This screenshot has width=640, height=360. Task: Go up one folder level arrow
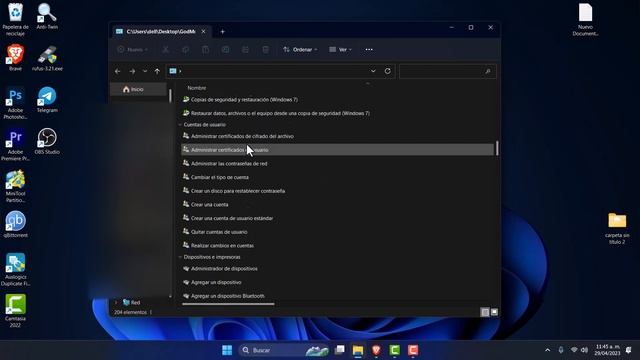157,71
